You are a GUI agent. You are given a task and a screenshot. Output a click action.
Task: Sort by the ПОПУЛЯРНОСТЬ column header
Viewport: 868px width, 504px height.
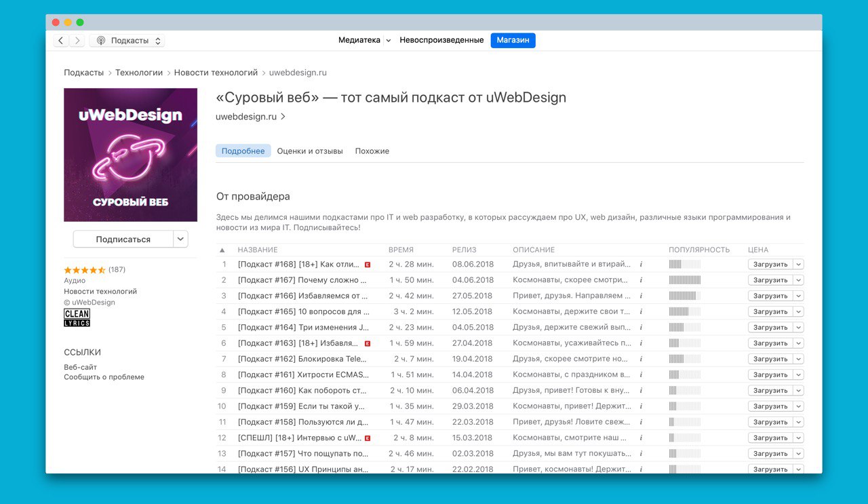click(699, 250)
